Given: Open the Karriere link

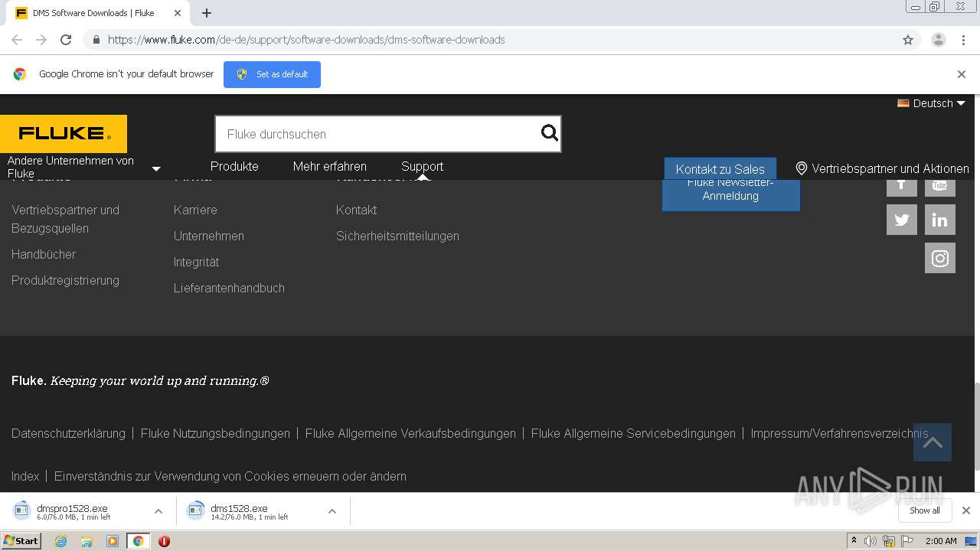Looking at the screenshot, I should pyautogui.click(x=195, y=210).
